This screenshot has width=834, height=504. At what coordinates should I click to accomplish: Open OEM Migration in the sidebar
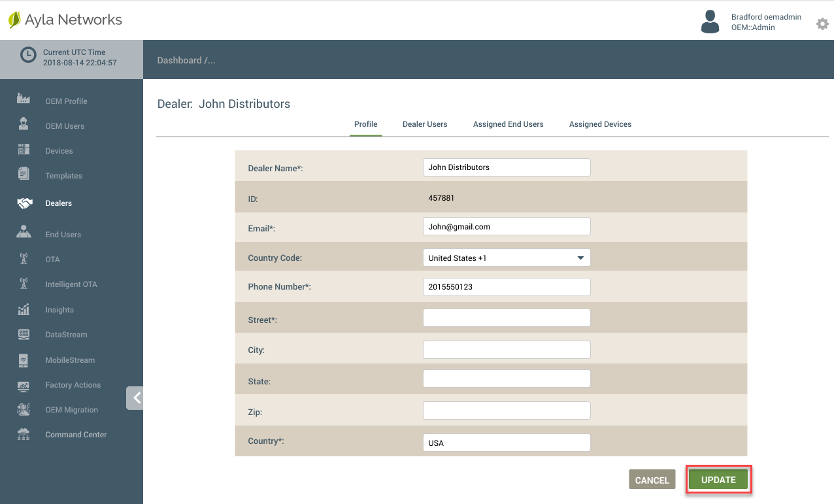pos(71,410)
